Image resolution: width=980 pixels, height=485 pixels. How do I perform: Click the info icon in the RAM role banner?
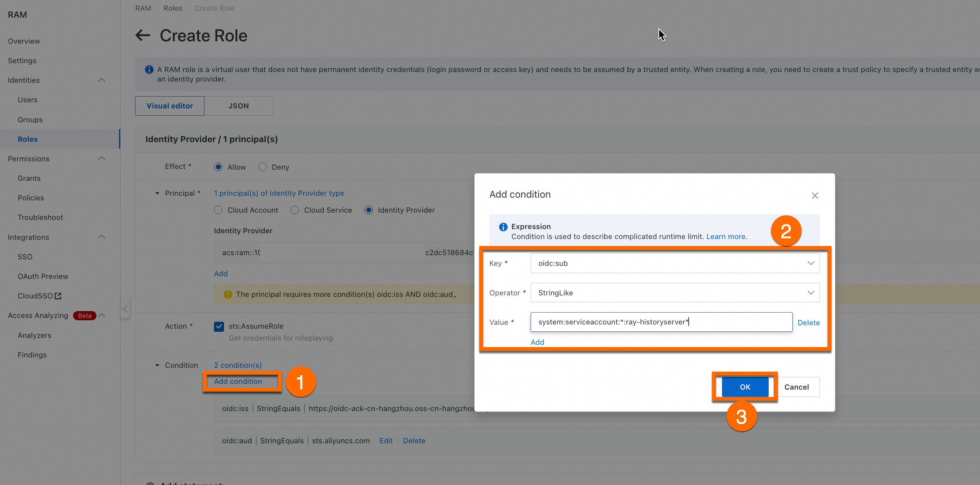149,70
